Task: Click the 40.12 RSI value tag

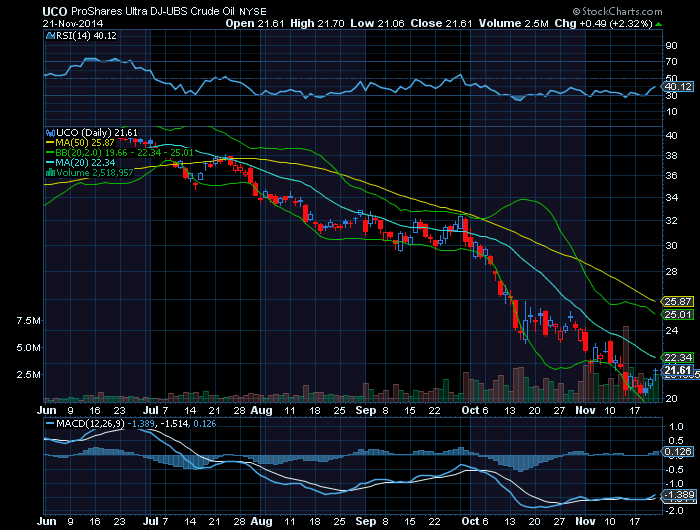Action: (678, 87)
